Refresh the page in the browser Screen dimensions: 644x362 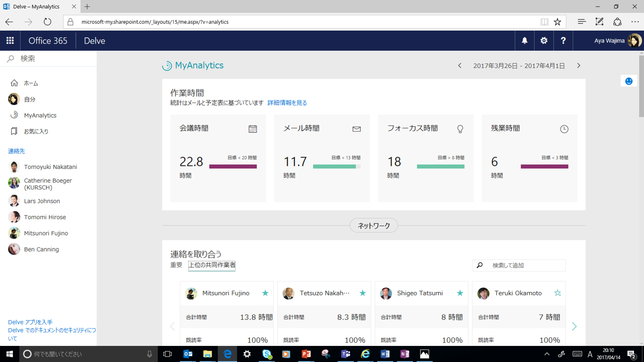pos(47,22)
